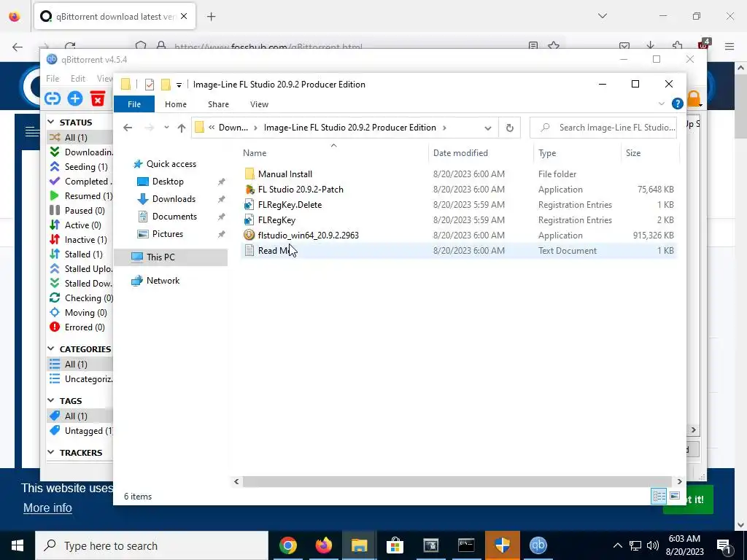Viewport: 747px width, 560px height.
Task: Click the Add torrent file plus icon
Action: pyautogui.click(x=75, y=98)
